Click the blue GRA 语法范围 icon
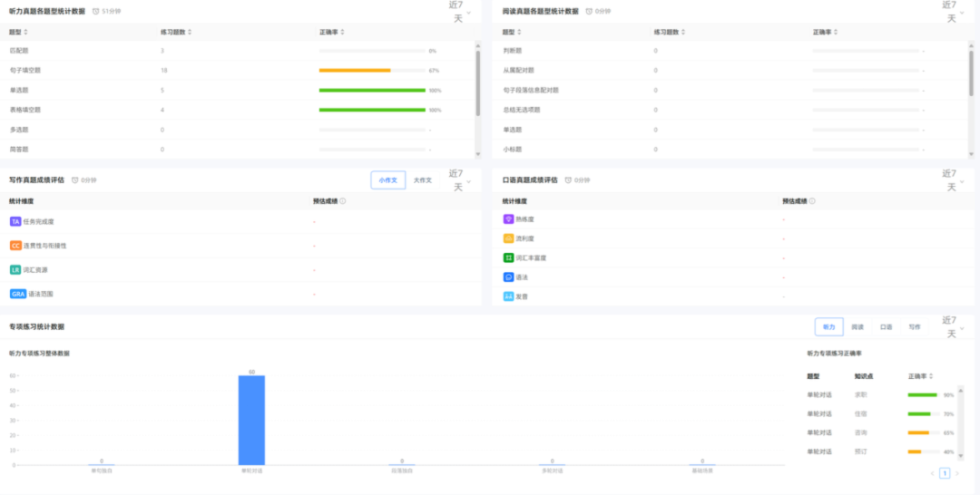The image size is (980, 495). (17, 294)
